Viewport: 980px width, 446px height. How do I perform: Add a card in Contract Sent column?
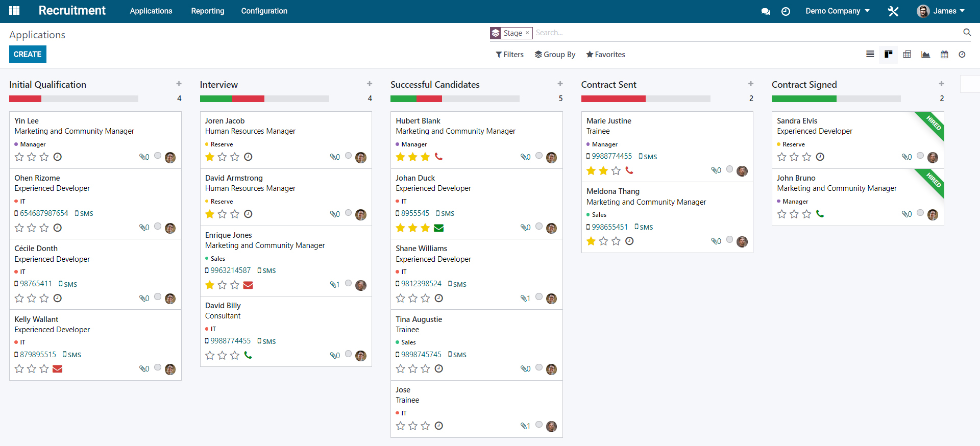(751, 84)
